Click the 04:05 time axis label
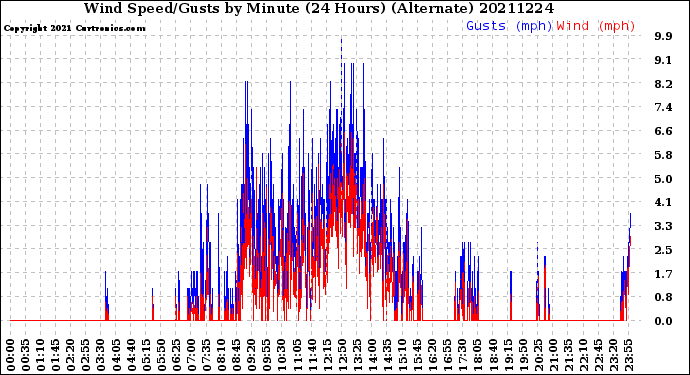Image resolution: width=690 pixels, height=375 pixels. coord(116,355)
